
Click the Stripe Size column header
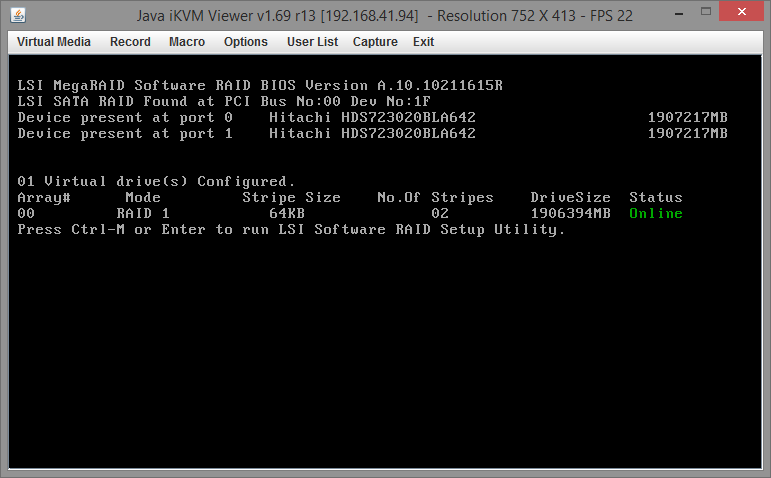click(x=291, y=198)
